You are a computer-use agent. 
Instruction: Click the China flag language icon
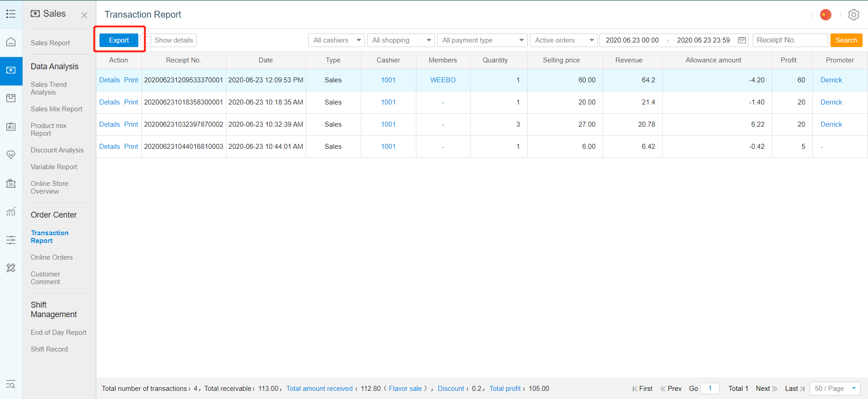(826, 14)
